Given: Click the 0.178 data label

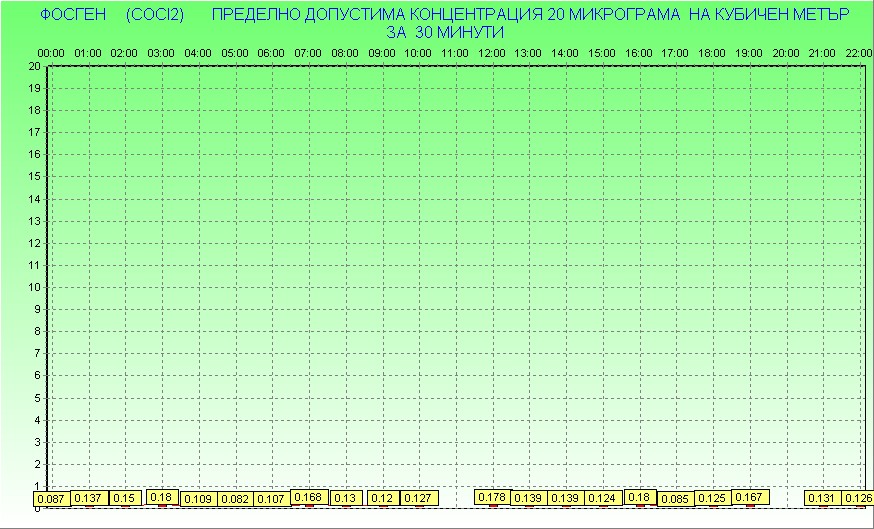Looking at the screenshot, I should point(492,497).
